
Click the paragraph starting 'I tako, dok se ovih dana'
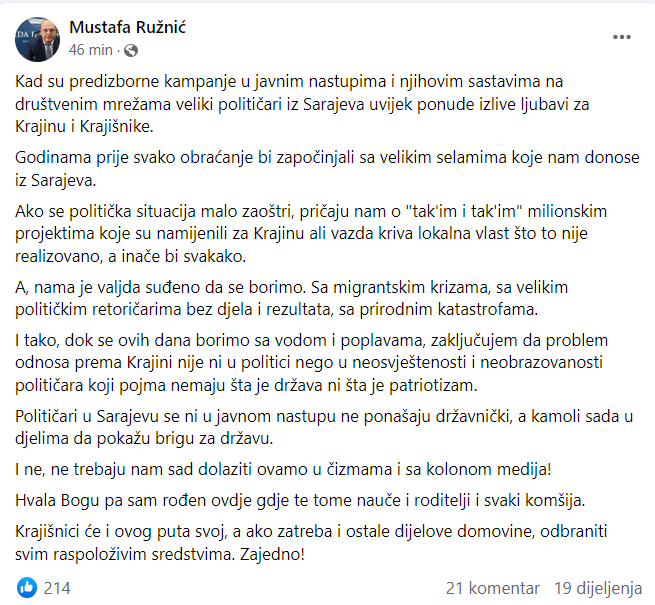(x=311, y=363)
